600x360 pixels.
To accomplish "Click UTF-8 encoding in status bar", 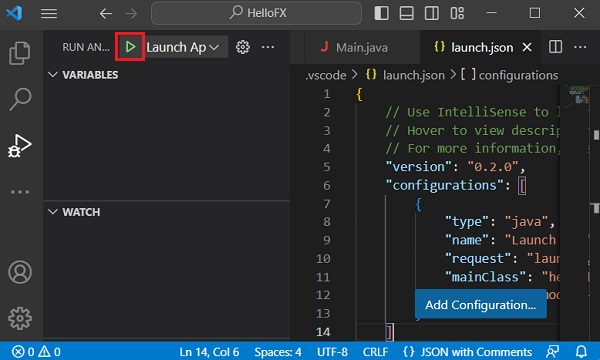I will pos(332,352).
